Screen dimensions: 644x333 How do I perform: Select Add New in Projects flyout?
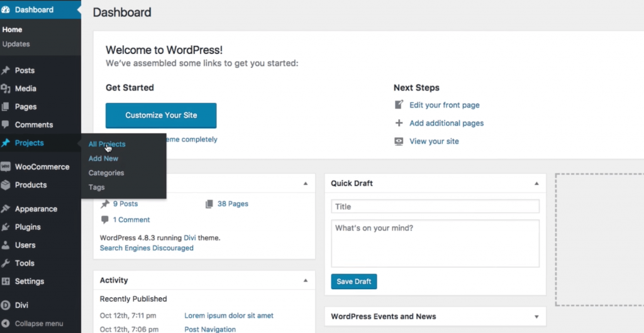click(104, 158)
